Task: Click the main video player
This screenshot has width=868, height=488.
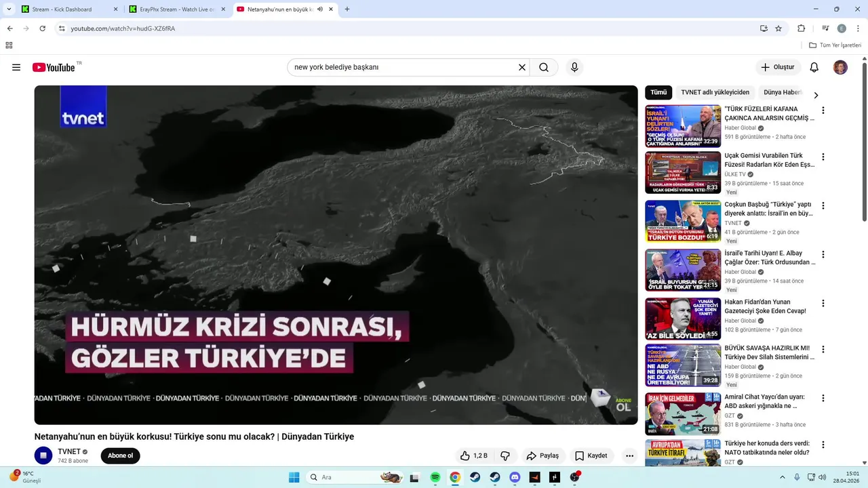Action: pos(336,255)
